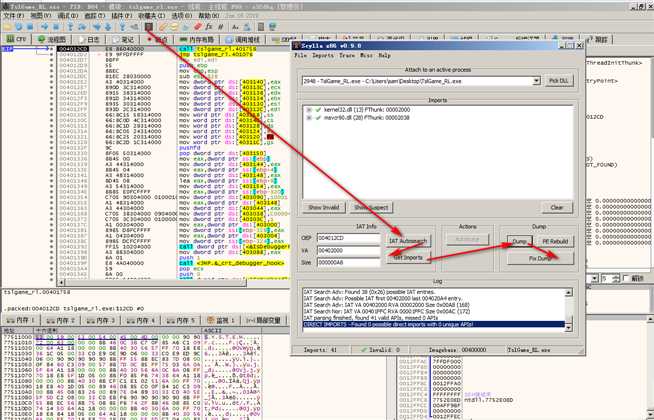Select the 局部变量 tab

point(266,320)
